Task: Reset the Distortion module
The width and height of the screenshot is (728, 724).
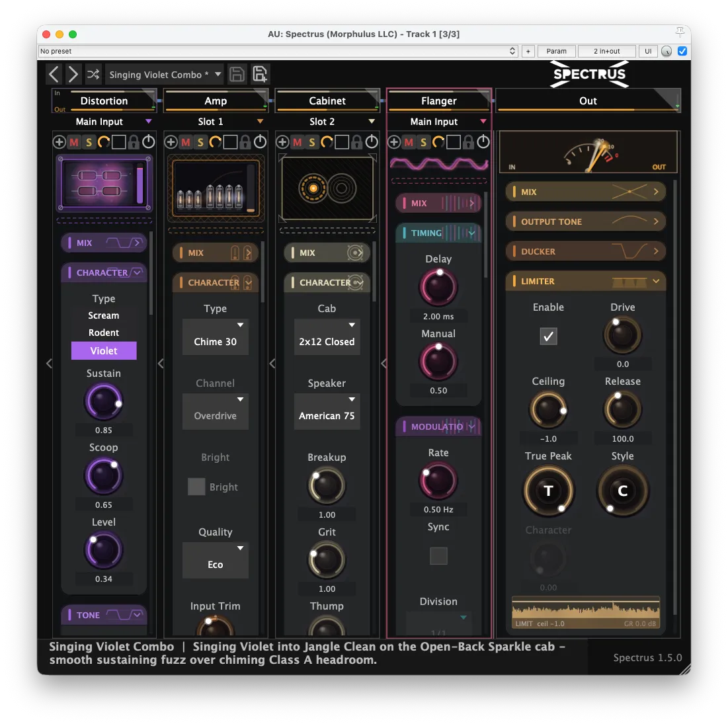Action: [104, 142]
